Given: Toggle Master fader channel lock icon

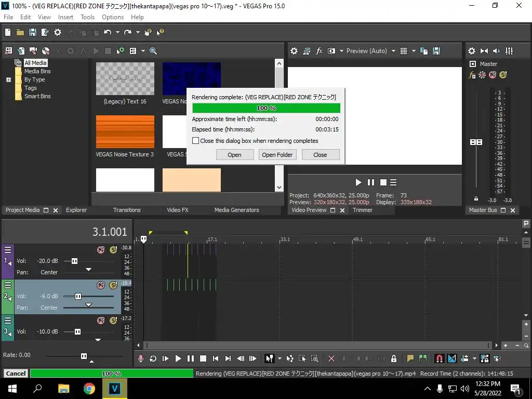Looking at the screenshot, I should 476,199.
